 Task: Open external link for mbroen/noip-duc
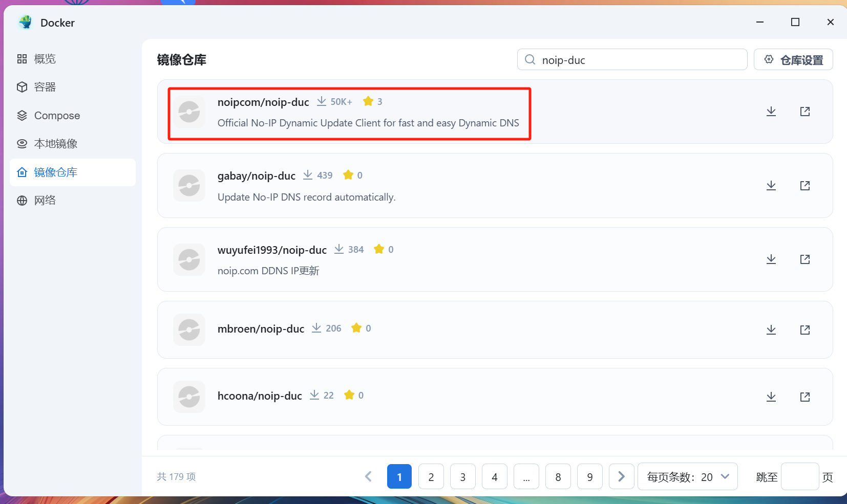click(805, 330)
